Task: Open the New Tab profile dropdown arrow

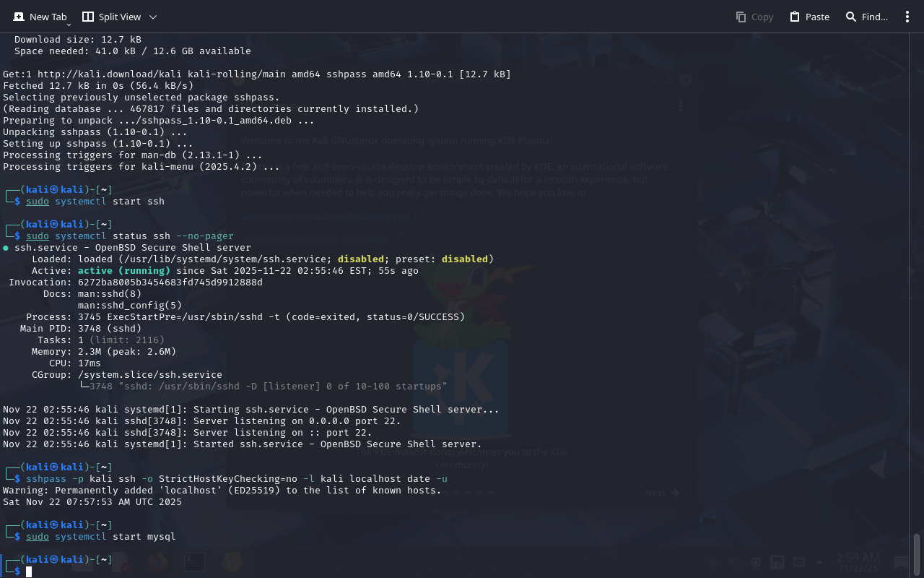Action: click(69, 25)
